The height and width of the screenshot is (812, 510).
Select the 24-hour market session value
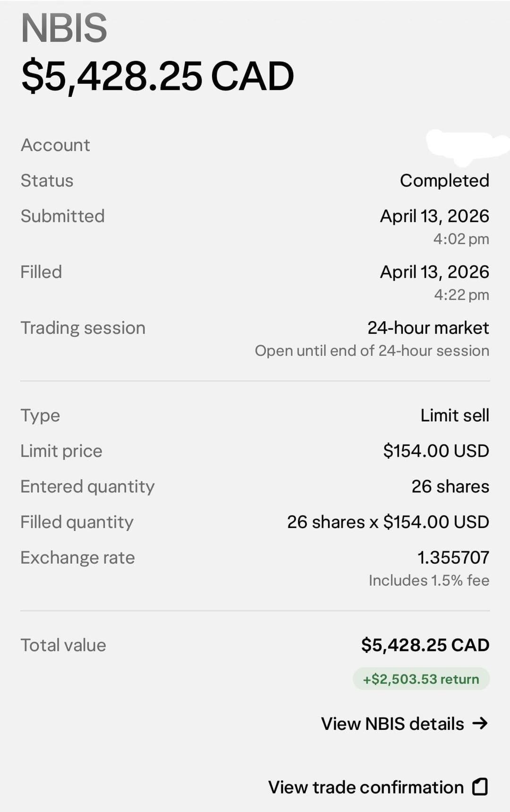[428, 328]
